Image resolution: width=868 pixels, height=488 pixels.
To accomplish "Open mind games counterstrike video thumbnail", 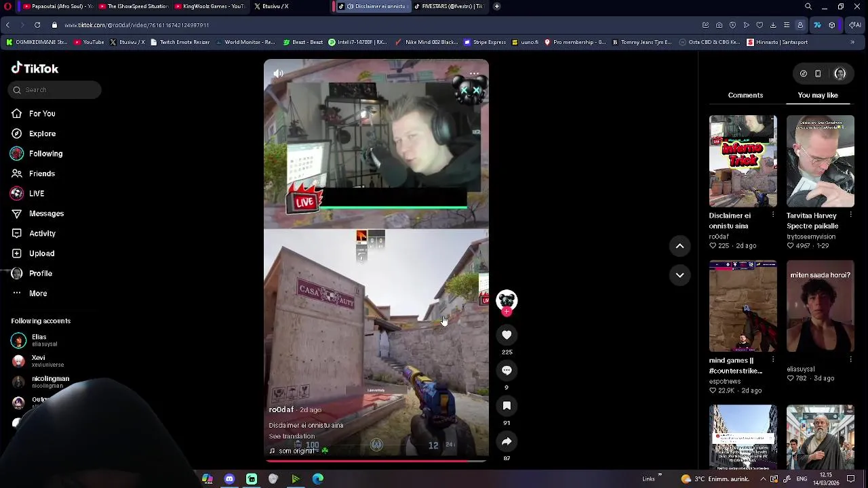I will coord(743,306).
